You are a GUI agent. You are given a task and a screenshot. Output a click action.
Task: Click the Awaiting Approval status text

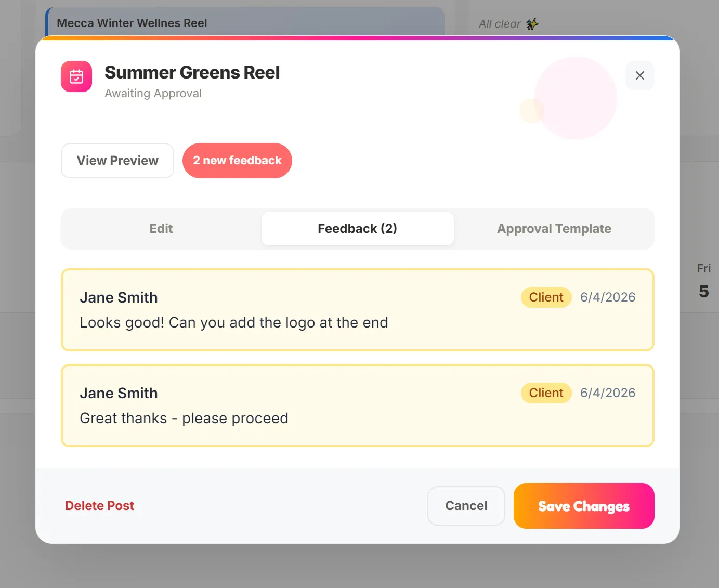153,94
